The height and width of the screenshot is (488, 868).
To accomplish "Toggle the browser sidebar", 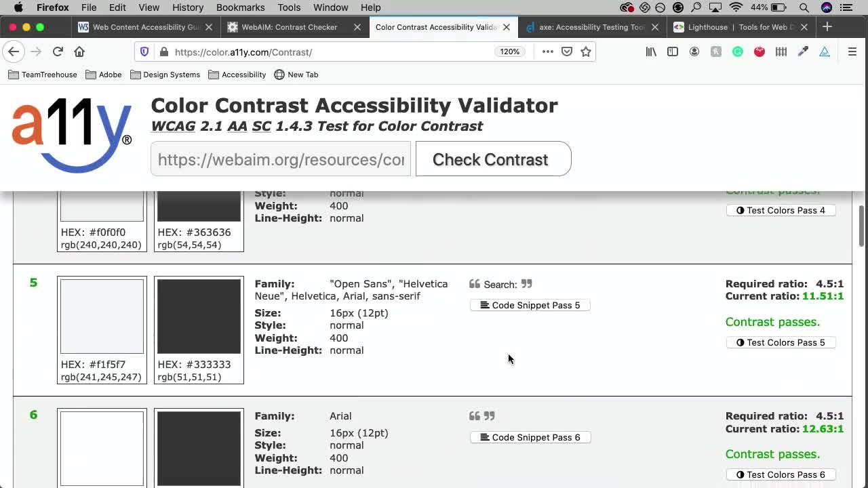I will tap(673, 52).
